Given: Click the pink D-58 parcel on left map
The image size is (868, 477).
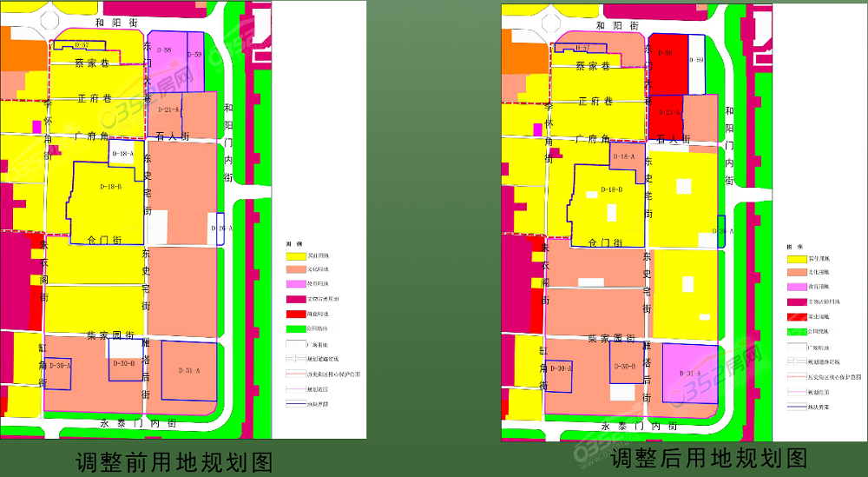Looking at the screenshot, I should [x=166, y=63].
